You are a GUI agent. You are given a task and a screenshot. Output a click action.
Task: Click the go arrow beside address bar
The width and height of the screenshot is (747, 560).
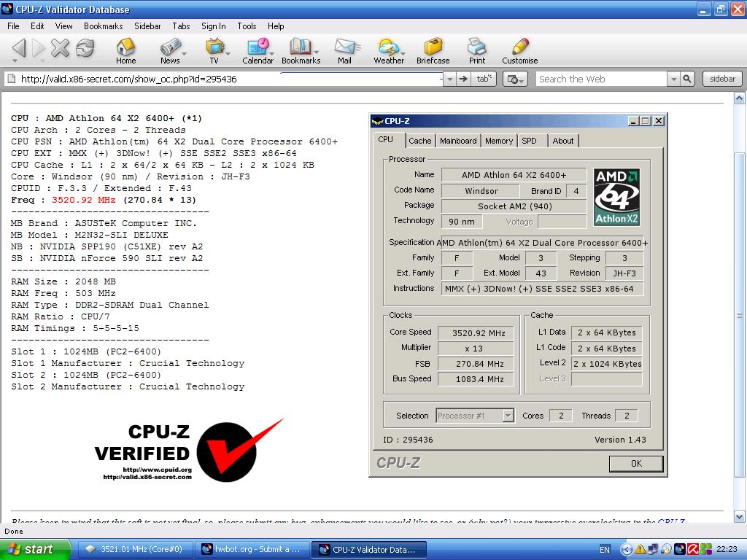[x=463, y=79]
